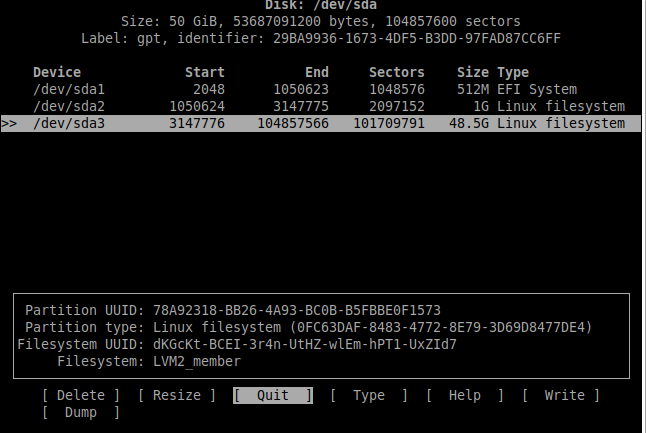This screenshot has height=433, width=646.
Task: Select the Write menu option
Action: (x=564, y=395)
